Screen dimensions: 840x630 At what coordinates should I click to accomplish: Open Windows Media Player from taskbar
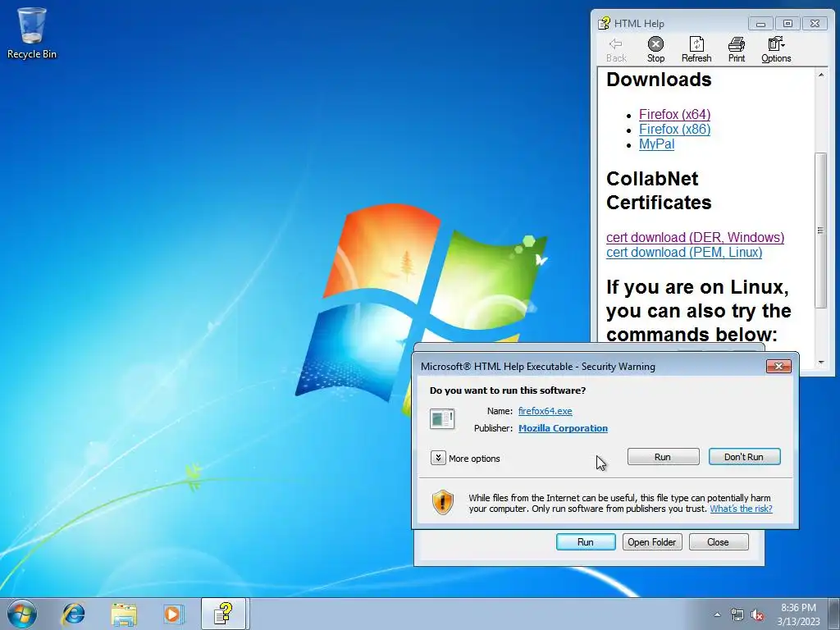[173, 614]
